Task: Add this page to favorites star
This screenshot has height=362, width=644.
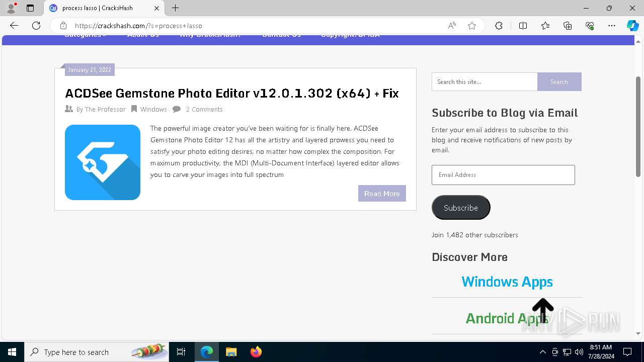Action: click(472, 26)
